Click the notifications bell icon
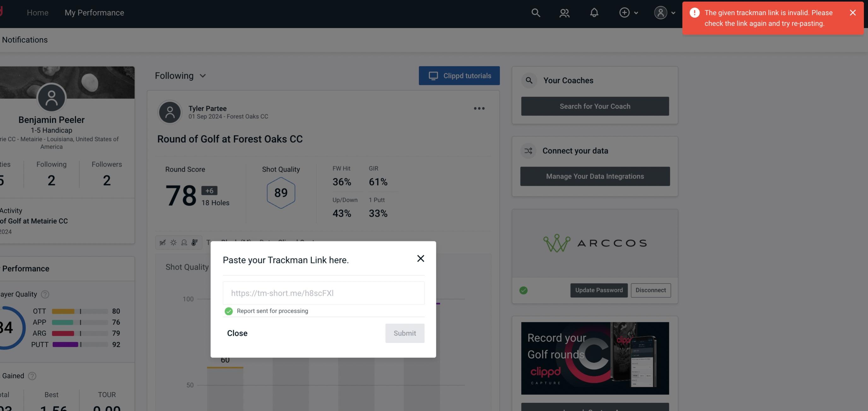Image resolution: width=868 pixels, height=411 pixels. coord(594,12)
